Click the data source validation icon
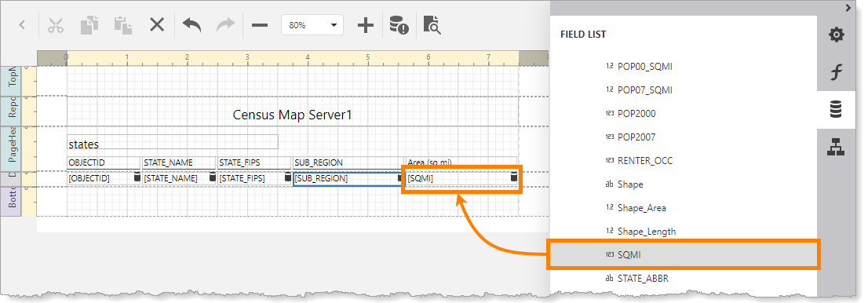Screen dimensions: 868x303 [x=399, y=25]
